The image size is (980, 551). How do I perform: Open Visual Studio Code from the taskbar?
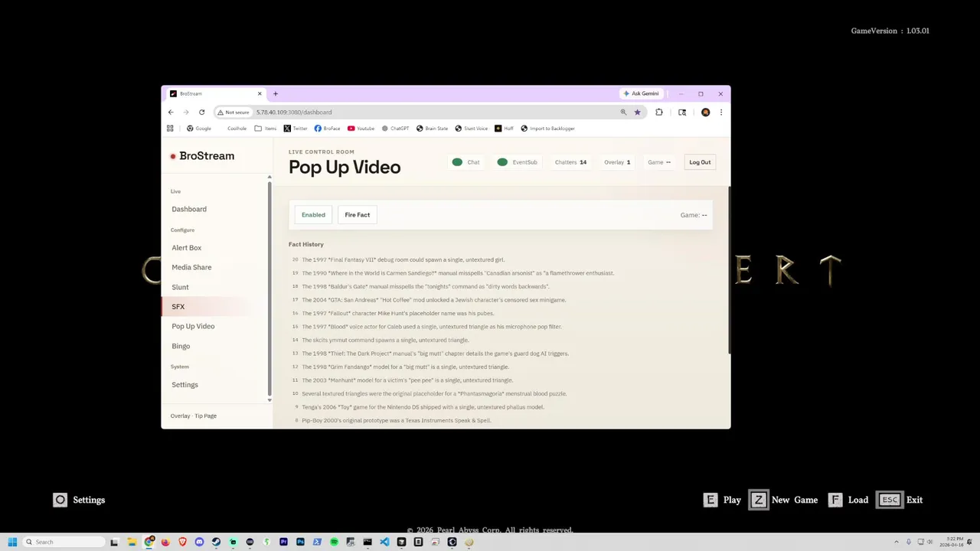[384, 542]
